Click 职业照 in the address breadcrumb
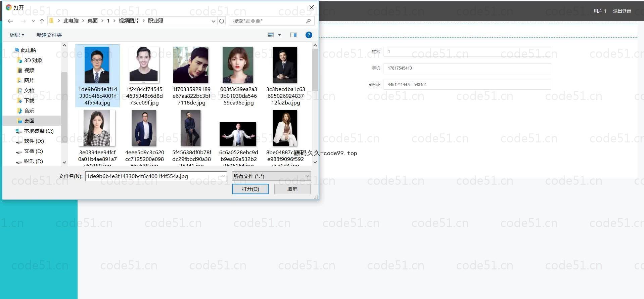The height and width of the screenshot is (299, 644). (x=156, y=21)
